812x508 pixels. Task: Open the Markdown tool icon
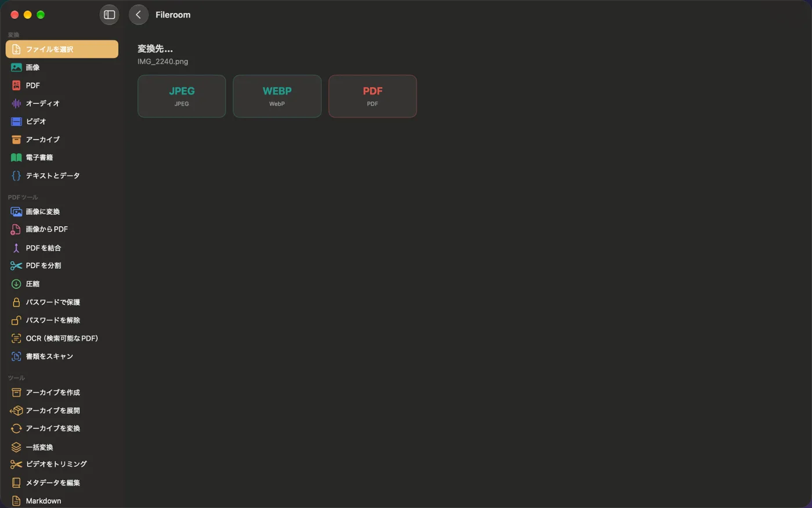pyautogui.click(x=16, y=500)
